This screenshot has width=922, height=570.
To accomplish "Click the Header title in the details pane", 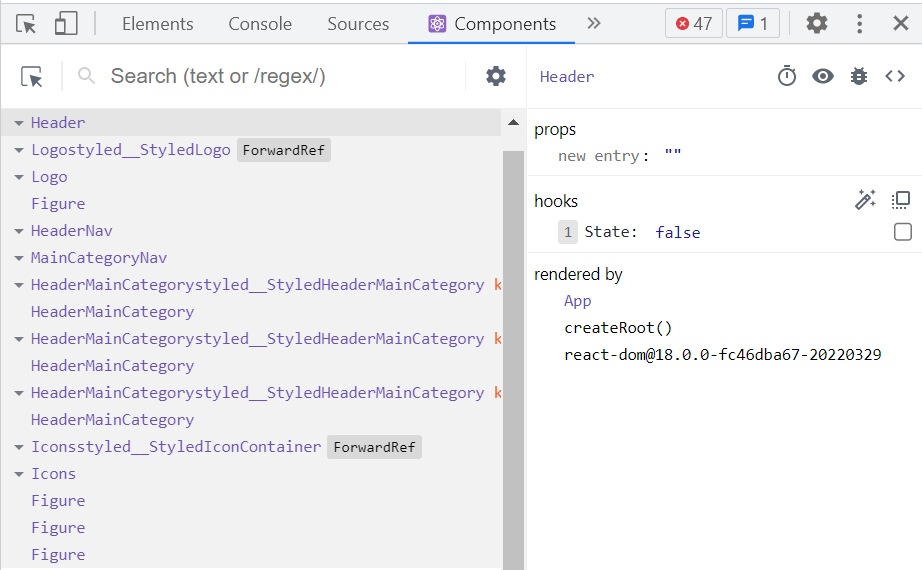I will (567, 76).
